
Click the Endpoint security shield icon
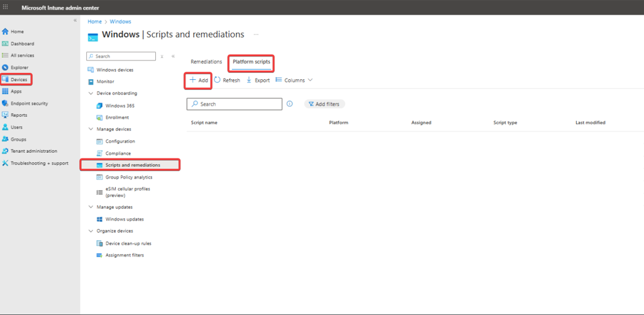(x=5, y=104)
